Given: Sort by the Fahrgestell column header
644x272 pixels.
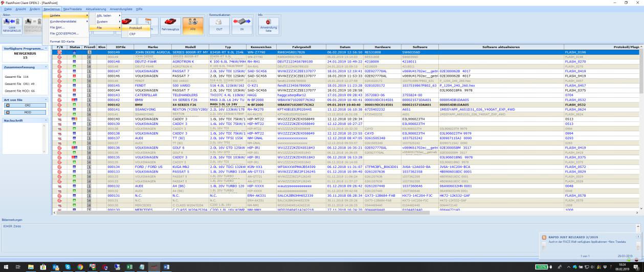Looking at the screenshot, I should tap(301, 47).
